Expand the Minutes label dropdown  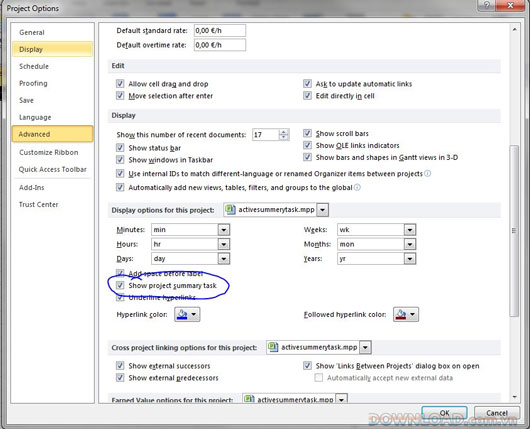224,230
